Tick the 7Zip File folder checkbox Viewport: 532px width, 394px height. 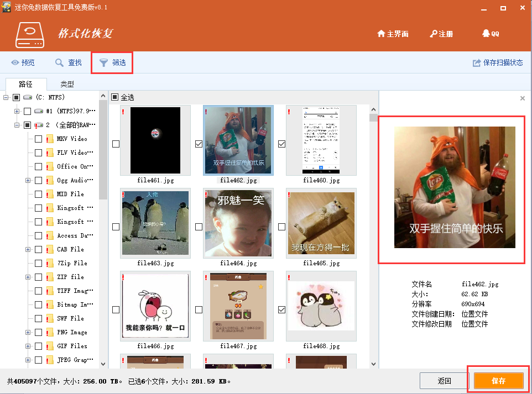tap(39, 264)
